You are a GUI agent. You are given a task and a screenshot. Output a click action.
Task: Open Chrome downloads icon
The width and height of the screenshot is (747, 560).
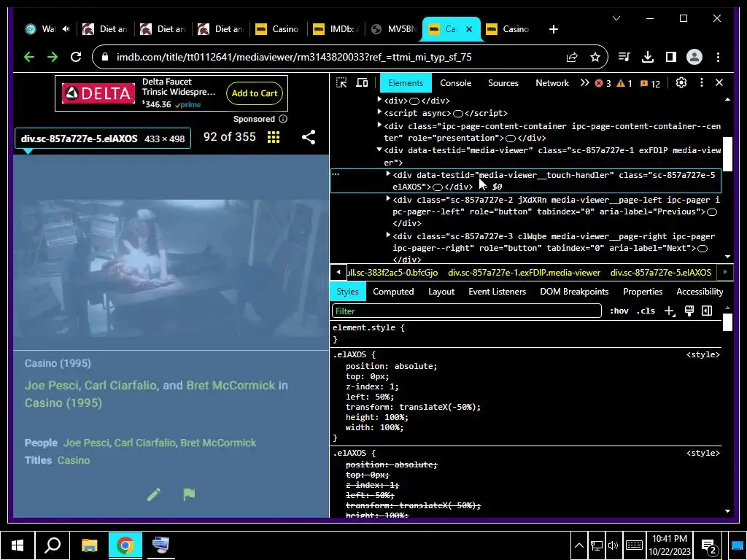(648, 57)
